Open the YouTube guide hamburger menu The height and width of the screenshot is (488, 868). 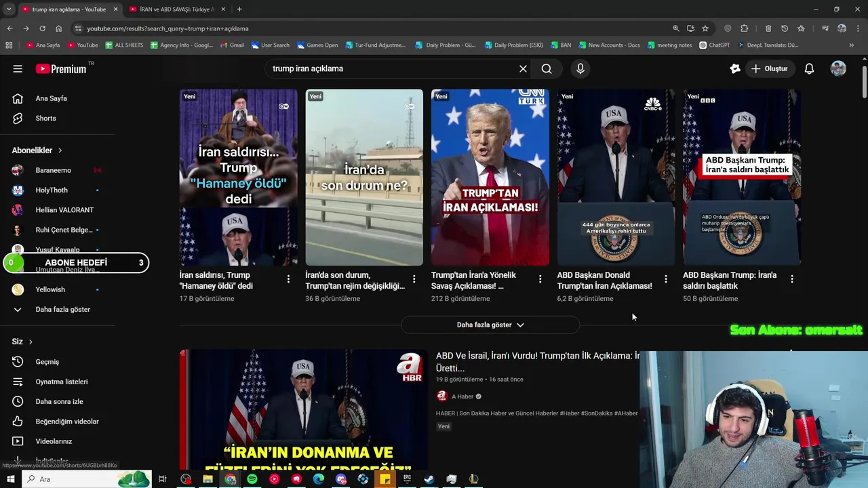pyautogui.click(x=18, y=68)
